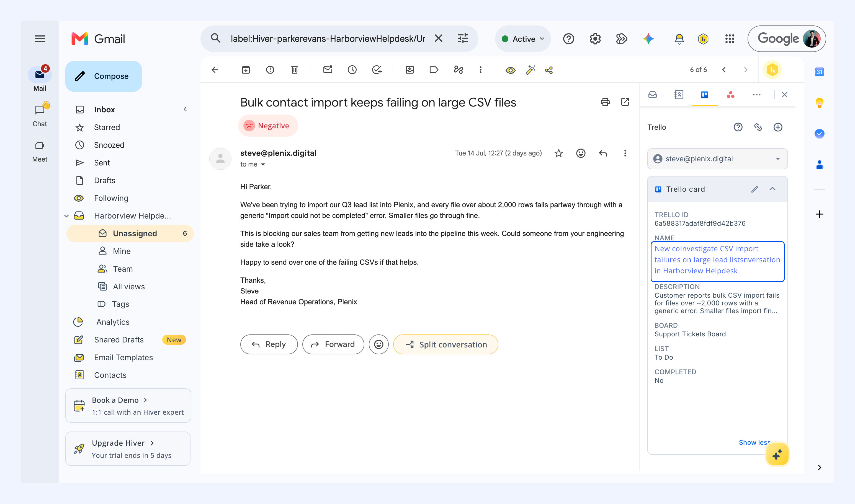Open the Book a Demo link
This screenshot has height=504, width=855.
click(128, 406)
